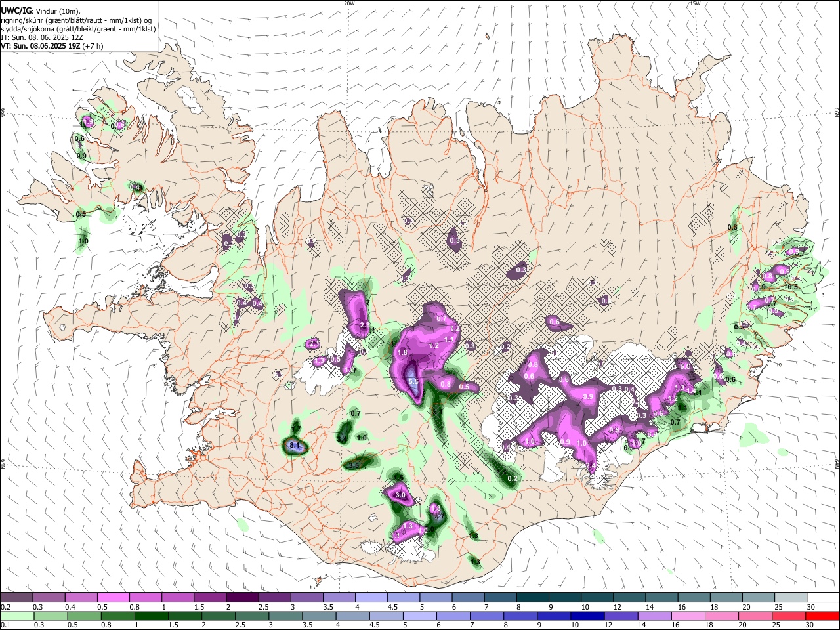This screenshot has height=630, width=840.
Task: Click the 15W longitude label
Action: pyautogui.click(x=695, y=3)
